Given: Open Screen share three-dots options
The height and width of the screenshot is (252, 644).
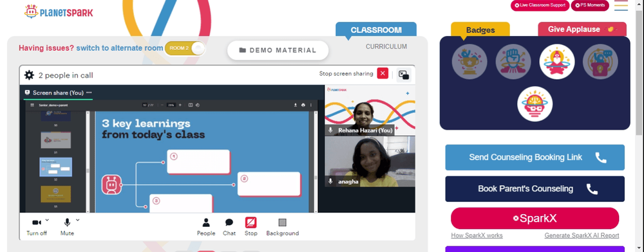Looking at the screenshot, I should (x=89, y=93).
